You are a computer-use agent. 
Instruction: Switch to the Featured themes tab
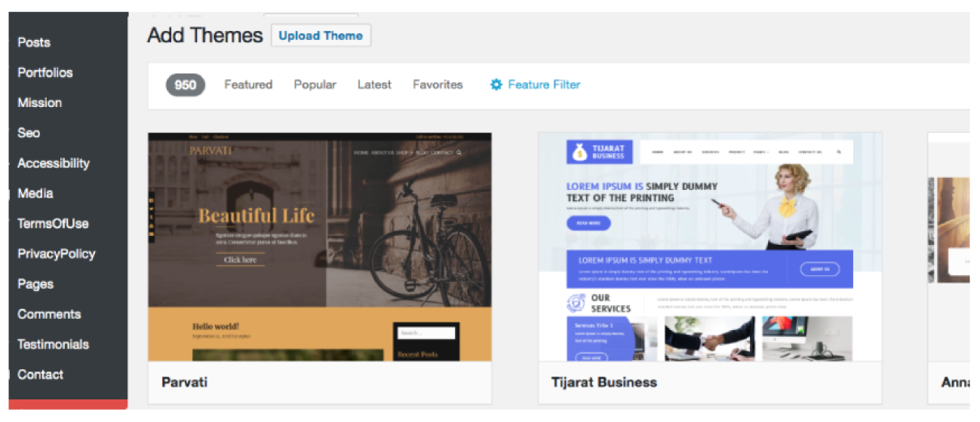(x=248, y=84)
